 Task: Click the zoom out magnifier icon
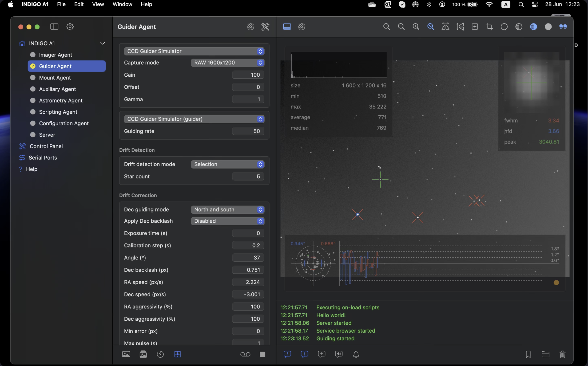[x=401, y=27]
